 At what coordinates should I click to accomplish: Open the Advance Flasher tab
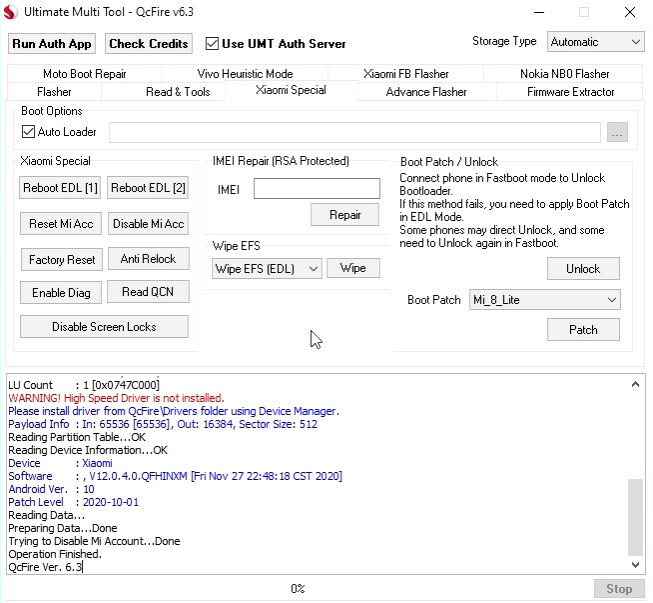426,92
